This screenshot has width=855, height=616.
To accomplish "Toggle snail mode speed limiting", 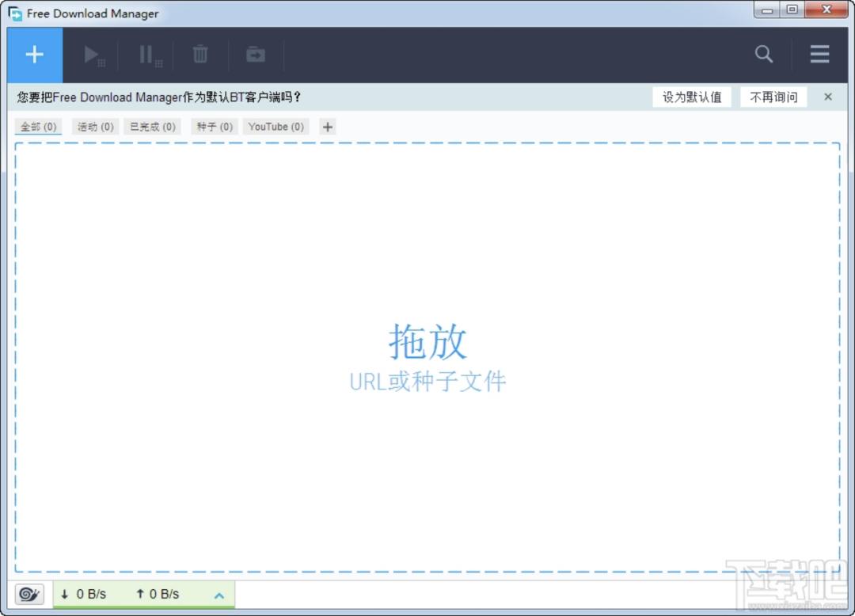I will (x=28, y=593).
